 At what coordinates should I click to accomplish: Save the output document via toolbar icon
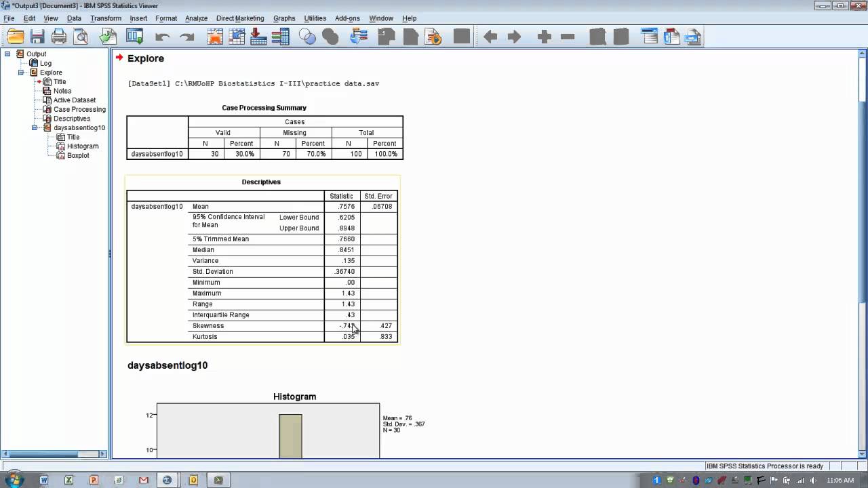[37, 37]
